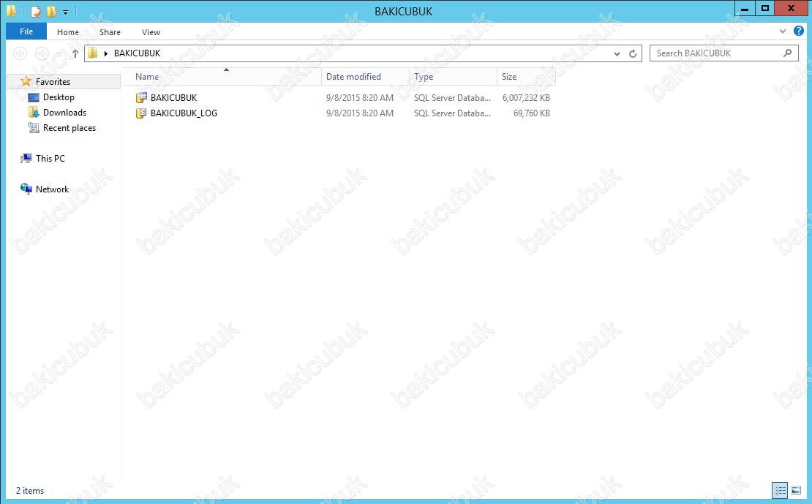The image size is (812, 504).
Task: Click the This PC computer icon
Action: [x=26, y=159]
